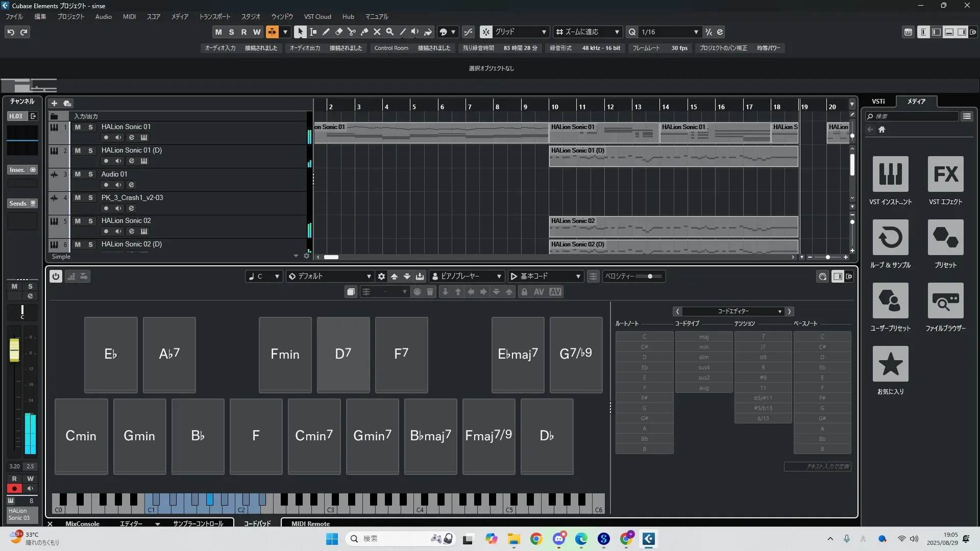The height and width of the screenshot is (551, 980).
Task: Mute the Audio 01 track
Action: point(78,174)
